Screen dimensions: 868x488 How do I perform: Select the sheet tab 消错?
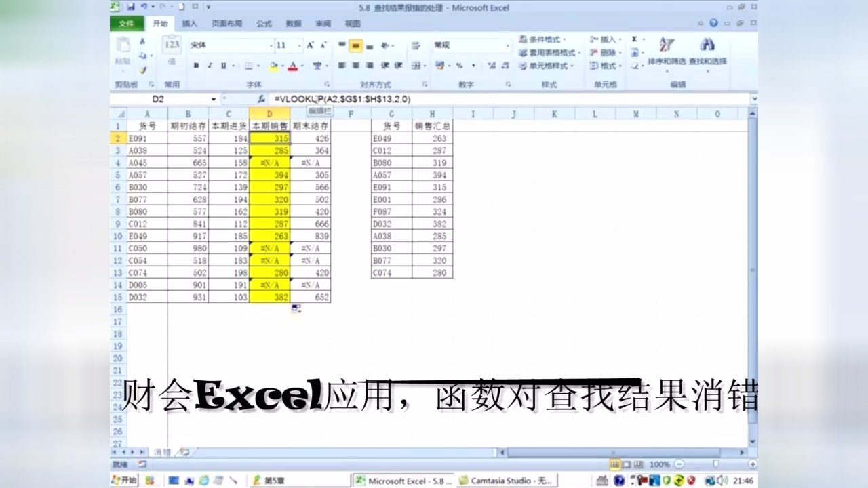pyautogui.click(x=163, y=452)
